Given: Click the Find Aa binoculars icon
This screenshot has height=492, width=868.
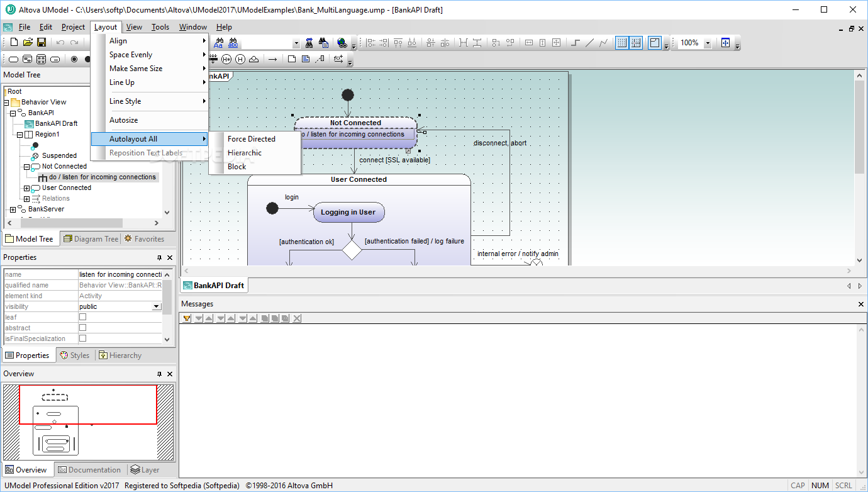Looking at the screenshot, I should coord(218,43).
